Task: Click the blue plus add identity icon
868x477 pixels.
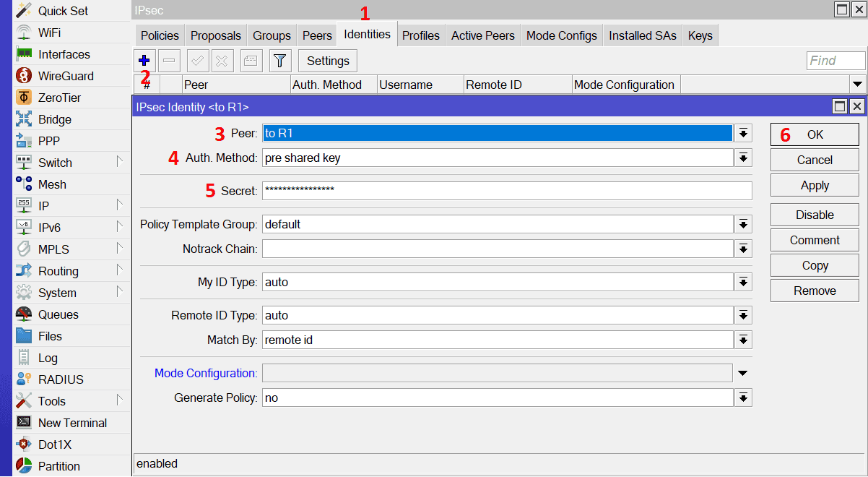Action: (x=144, y=61)
